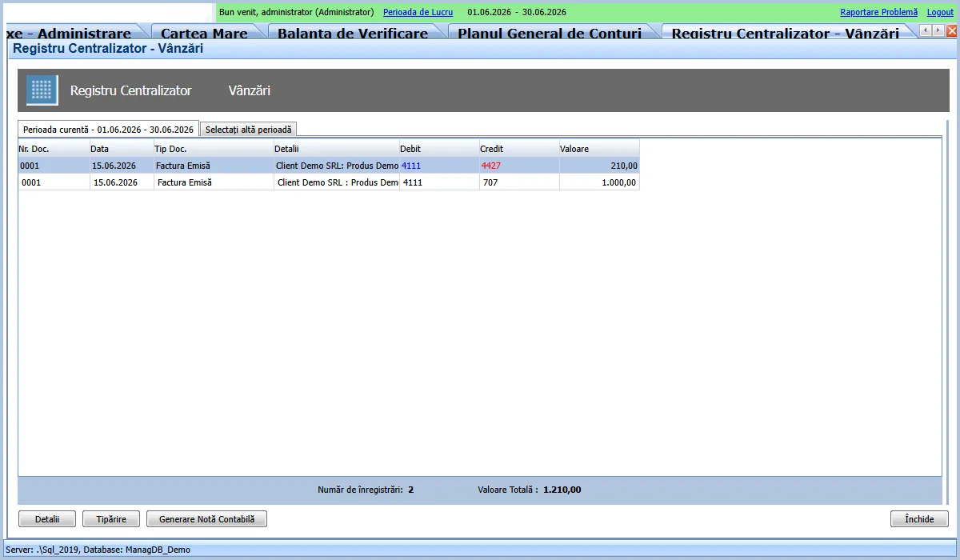Select the row with value 210,00
The height and width of the screenshot is (560, 960).
pos(329,166)
